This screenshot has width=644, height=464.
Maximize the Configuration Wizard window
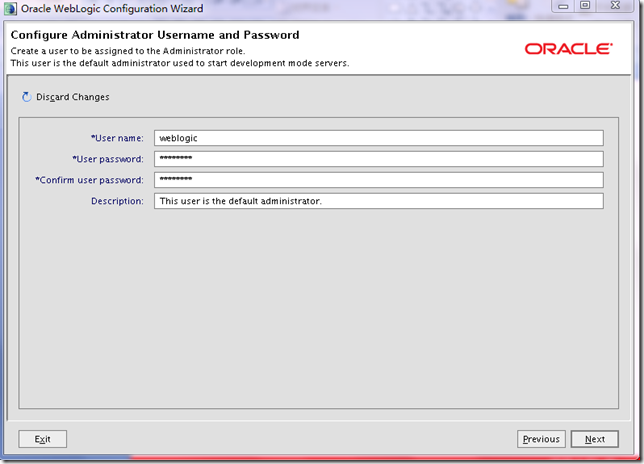tap(585, 6)
